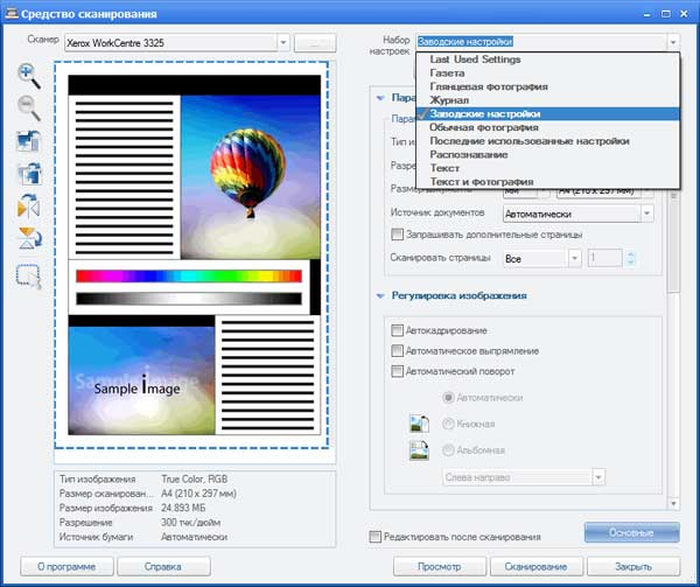The height and width of the screenshot is (587, 700).
Task: Click the settings panel scrollbar down arrow
Action: coord(674,504)
